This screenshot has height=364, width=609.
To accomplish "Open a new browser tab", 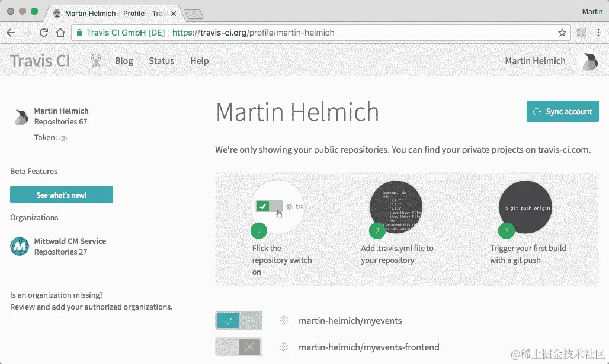I will 193,14.
